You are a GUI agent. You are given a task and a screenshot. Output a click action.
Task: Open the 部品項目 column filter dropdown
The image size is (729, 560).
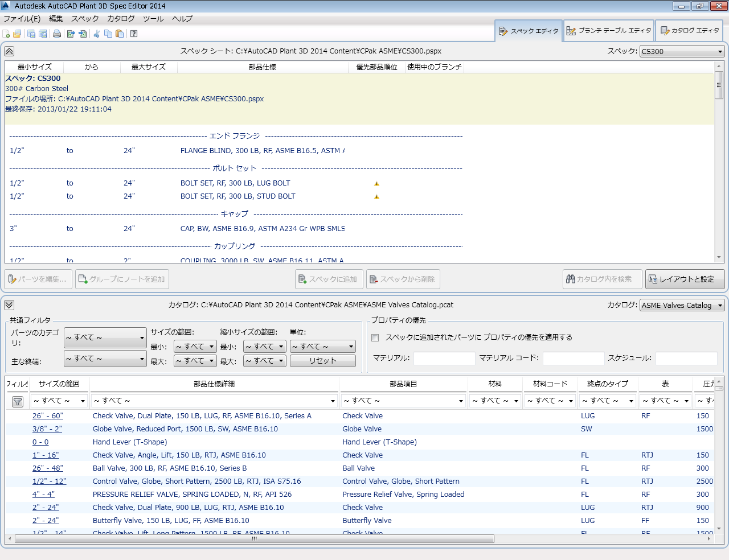[403, 401]
